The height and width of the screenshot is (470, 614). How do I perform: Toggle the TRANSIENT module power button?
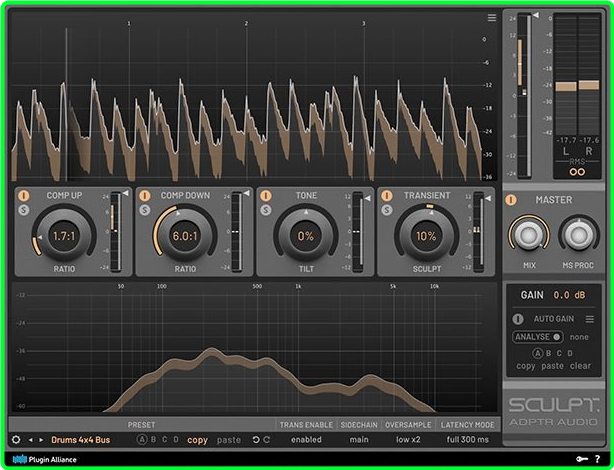(386, 195)
